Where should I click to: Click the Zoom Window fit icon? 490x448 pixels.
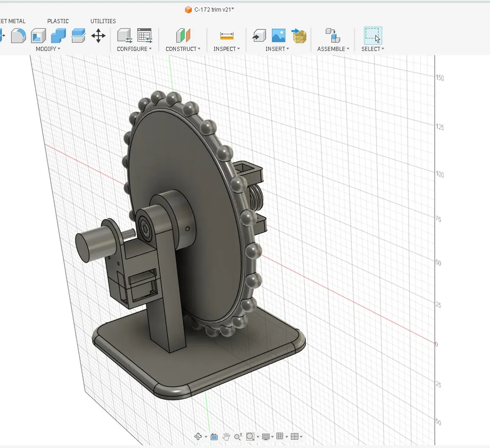click(x=250, y=436)
